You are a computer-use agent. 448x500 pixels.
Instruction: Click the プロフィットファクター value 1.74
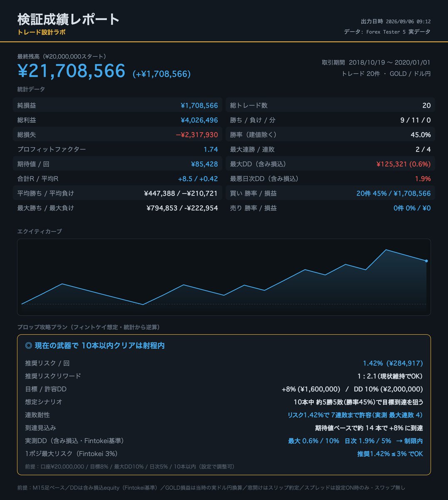211,149
